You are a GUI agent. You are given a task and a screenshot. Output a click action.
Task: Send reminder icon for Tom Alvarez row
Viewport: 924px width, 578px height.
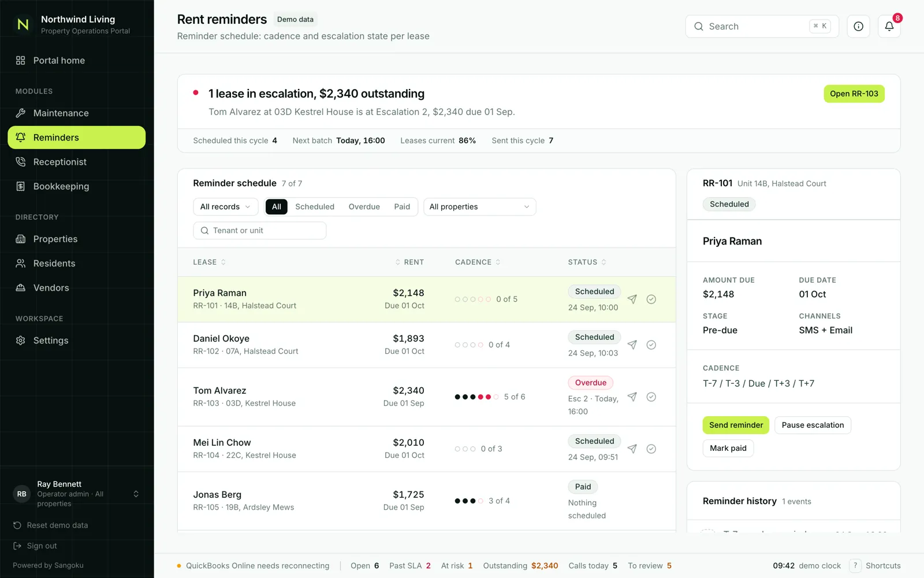point(632,397)
